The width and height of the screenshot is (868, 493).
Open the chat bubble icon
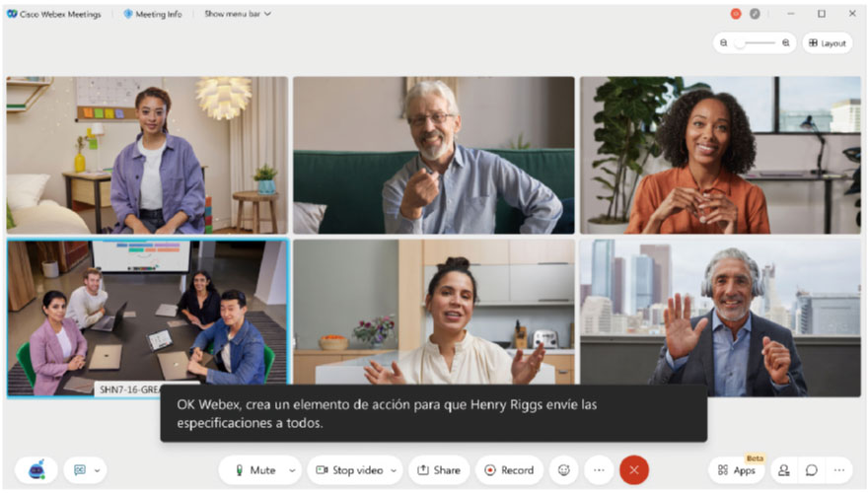click(x=812, y=469)
